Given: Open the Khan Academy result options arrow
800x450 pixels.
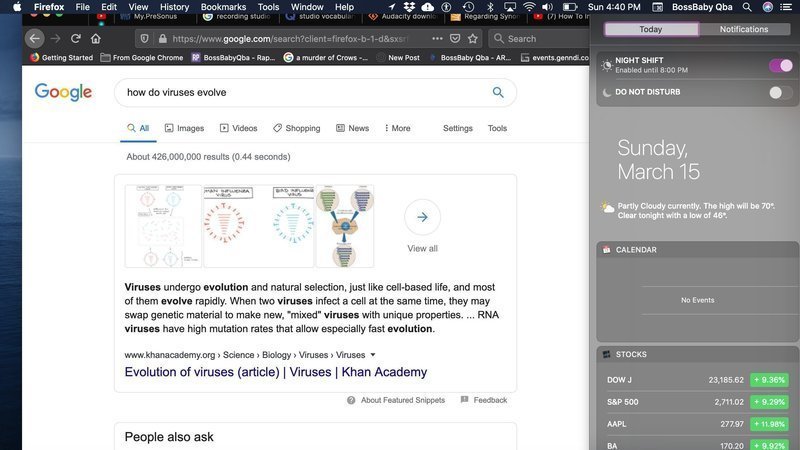Looking at the screenshot, I should tap(373, 354).
